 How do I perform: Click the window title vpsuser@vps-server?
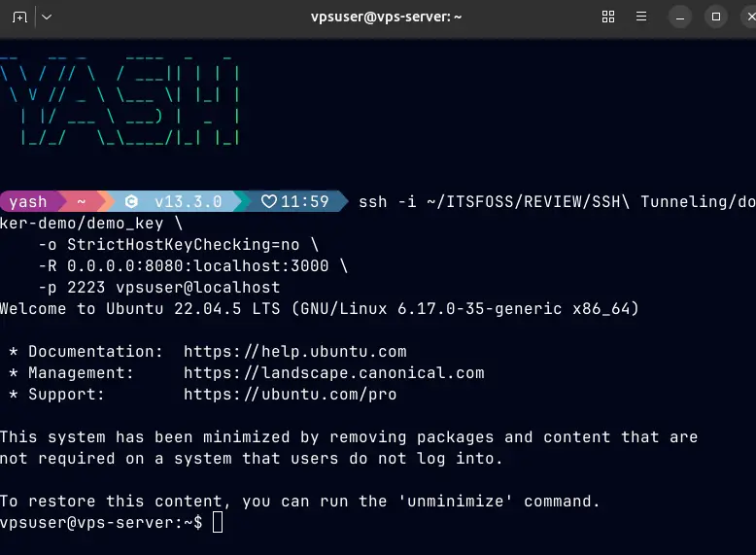click(386, 17)
